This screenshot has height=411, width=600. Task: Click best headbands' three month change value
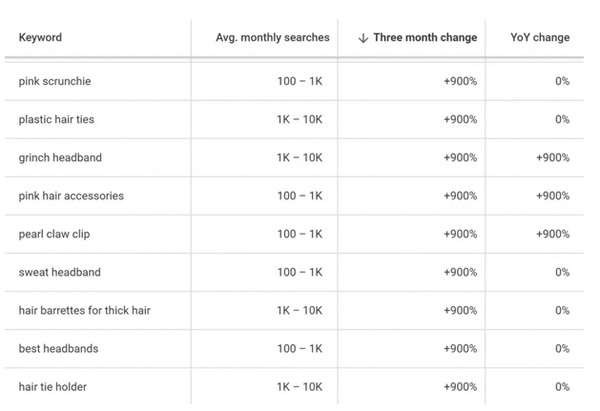(460, 348)
